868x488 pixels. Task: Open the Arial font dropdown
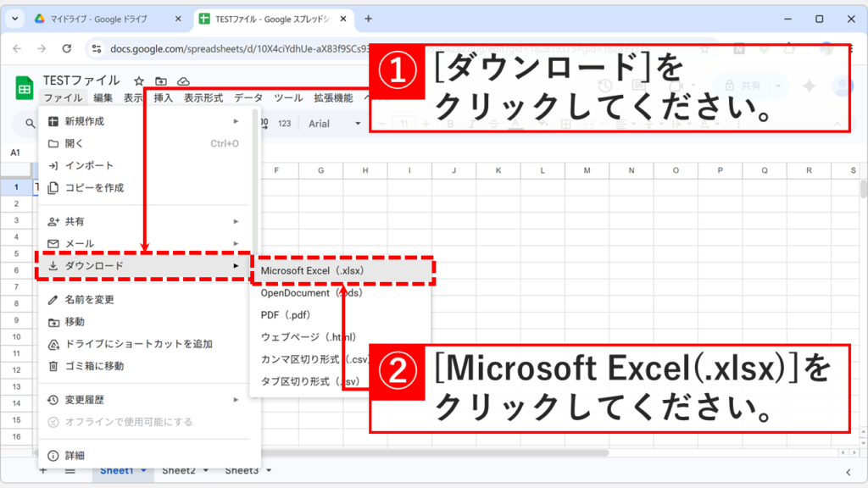pos(334,124)
